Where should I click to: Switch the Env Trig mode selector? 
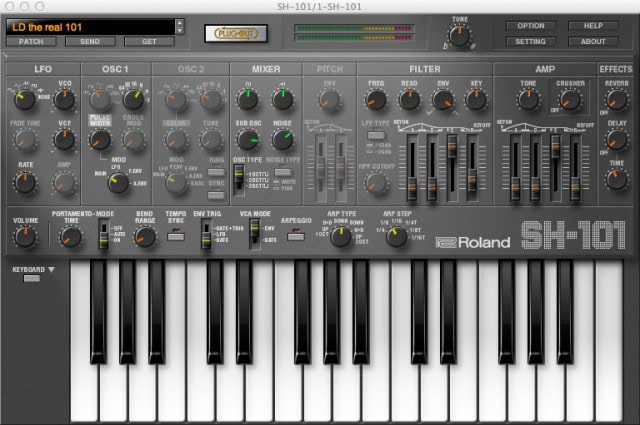[207, 234]
